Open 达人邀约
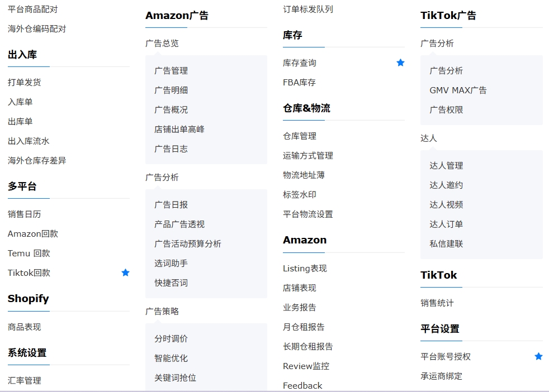 tap(447, 185)
